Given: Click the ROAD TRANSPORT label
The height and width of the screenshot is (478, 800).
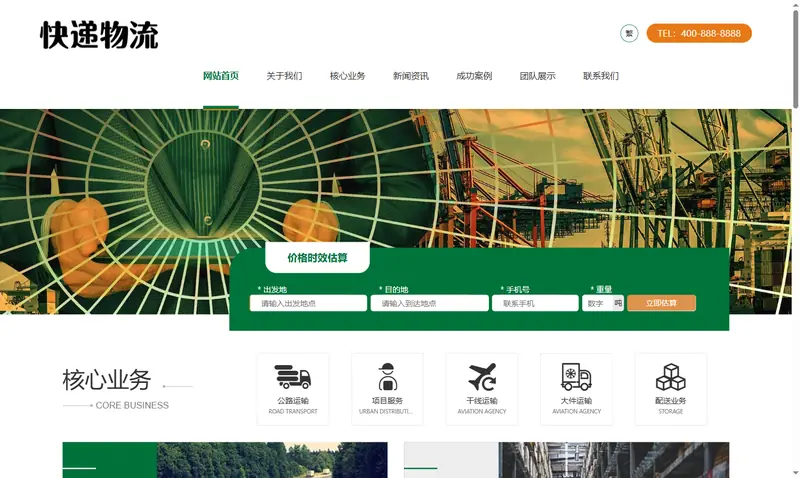Looking at the screenshot, I should 293,411.
